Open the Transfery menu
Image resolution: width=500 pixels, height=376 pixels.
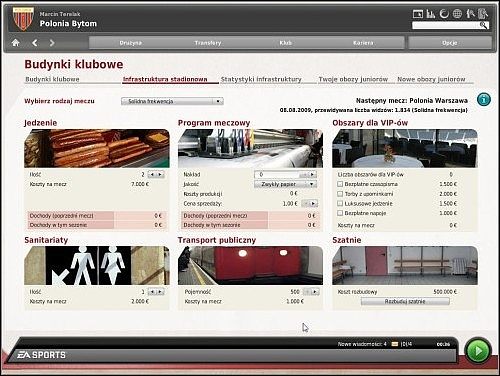tap(208, 43)
